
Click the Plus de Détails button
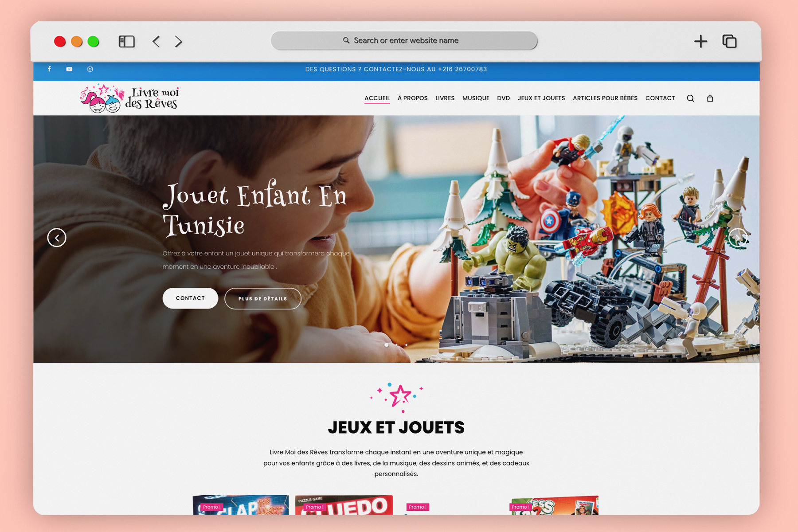coord(263,298)
